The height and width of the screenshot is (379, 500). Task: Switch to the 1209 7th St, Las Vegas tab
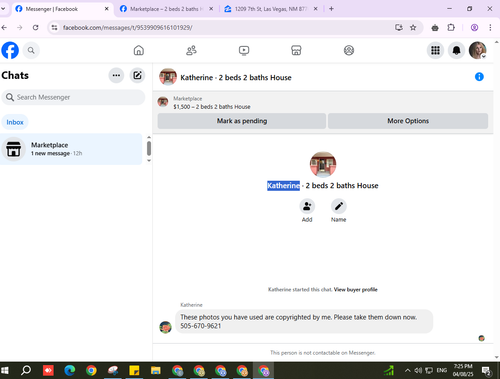pyautogui.click(x=271, y=9)
